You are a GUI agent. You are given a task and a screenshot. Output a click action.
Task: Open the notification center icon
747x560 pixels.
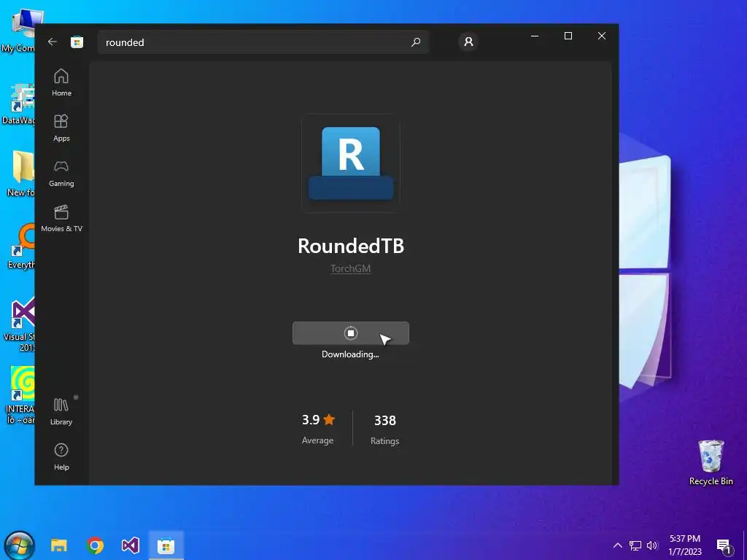click(x=724, y=545)
